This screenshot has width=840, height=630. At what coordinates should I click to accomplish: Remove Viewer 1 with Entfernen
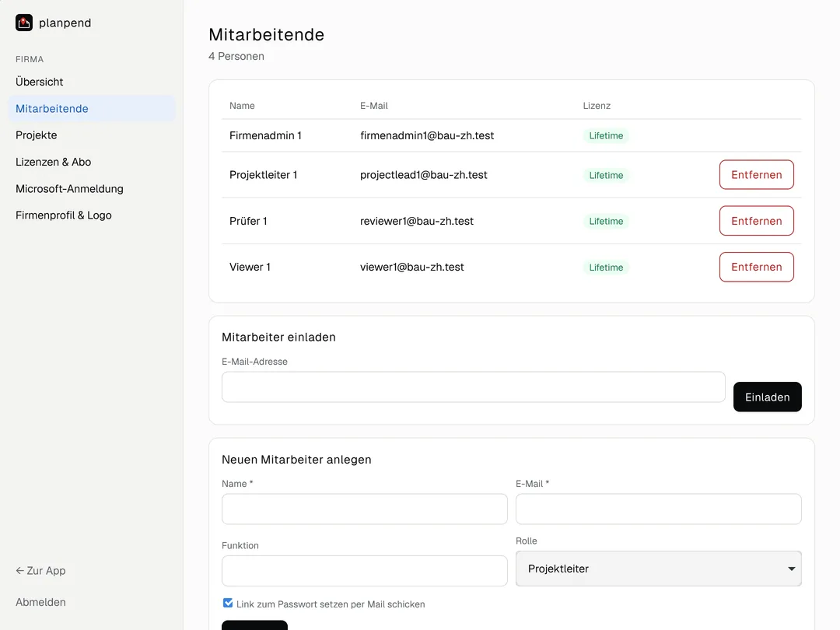pos(757,267)
